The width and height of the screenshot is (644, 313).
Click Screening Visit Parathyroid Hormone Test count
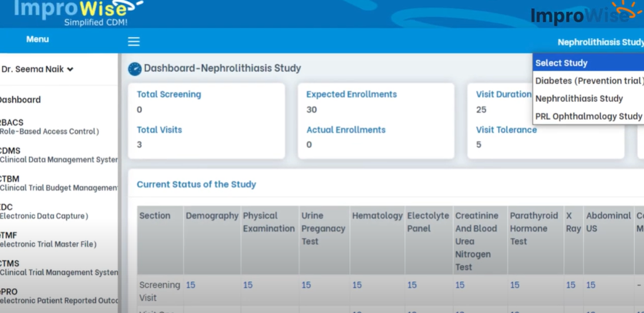tap(514, 285)
